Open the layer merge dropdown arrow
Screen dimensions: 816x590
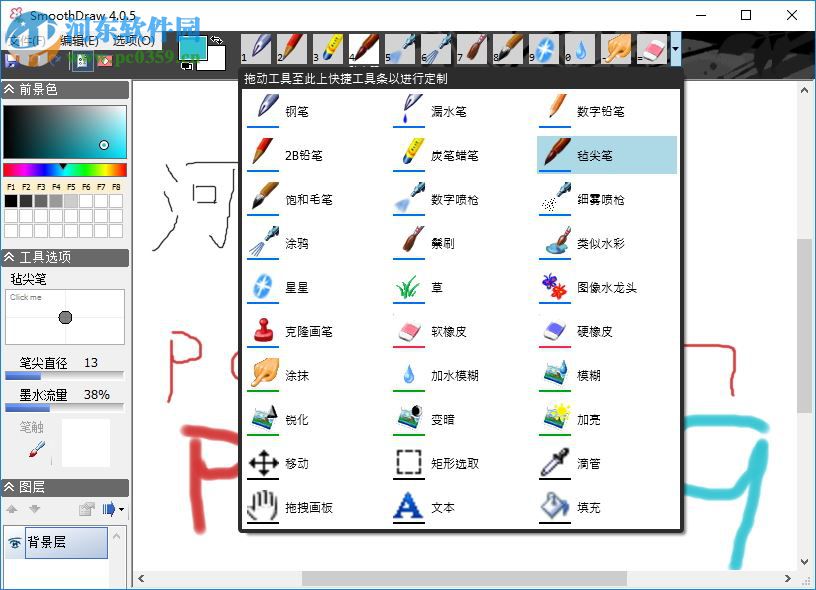(x=122, y=509)
